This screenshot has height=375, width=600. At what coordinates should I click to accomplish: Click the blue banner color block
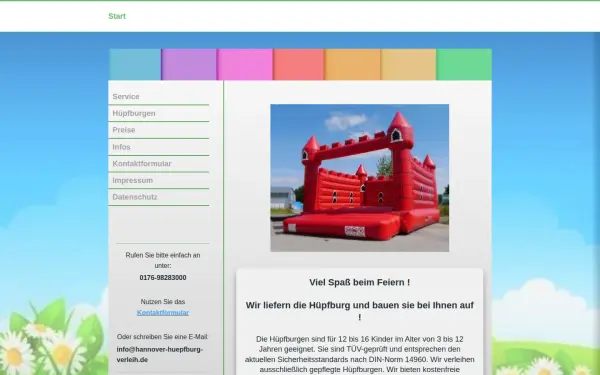click(x=135, y=64)
